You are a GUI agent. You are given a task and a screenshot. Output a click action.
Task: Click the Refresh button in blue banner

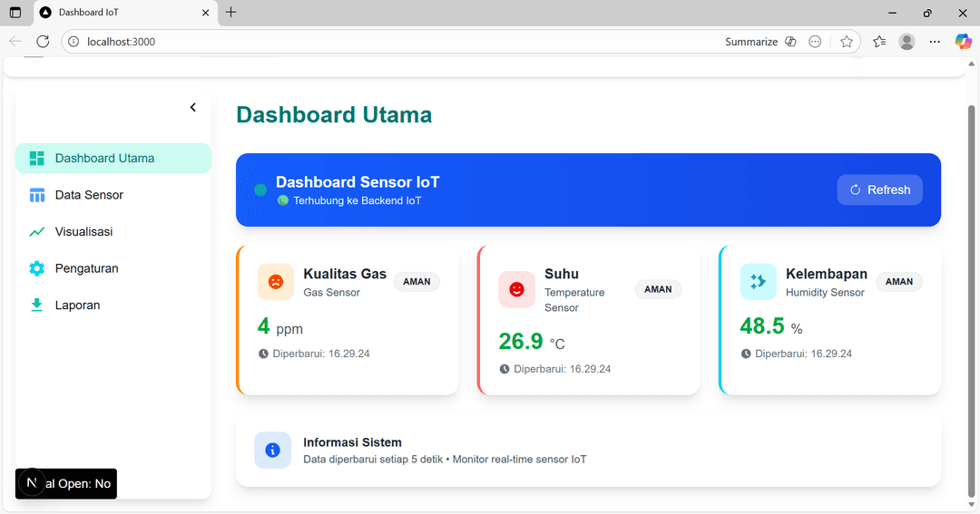(879, 189)
